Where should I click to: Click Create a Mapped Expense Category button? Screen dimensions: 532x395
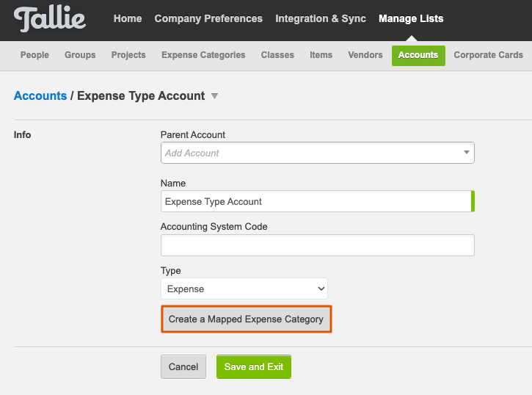[x=247, y=319]
